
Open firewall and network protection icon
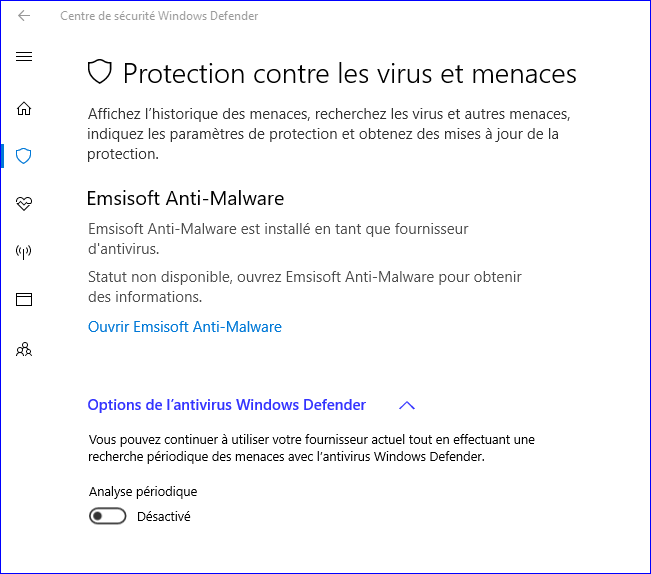coord(24,251)
